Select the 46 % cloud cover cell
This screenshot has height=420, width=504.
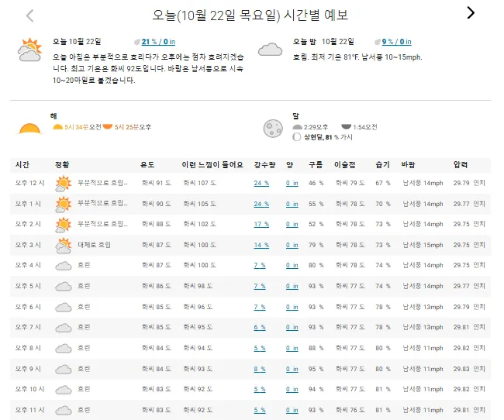tap(316, 183)
